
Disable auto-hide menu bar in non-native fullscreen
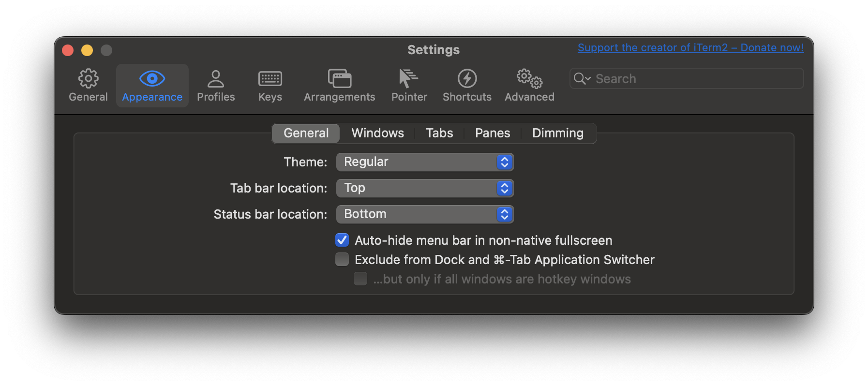pyautogui.click(x=342, y=240)
